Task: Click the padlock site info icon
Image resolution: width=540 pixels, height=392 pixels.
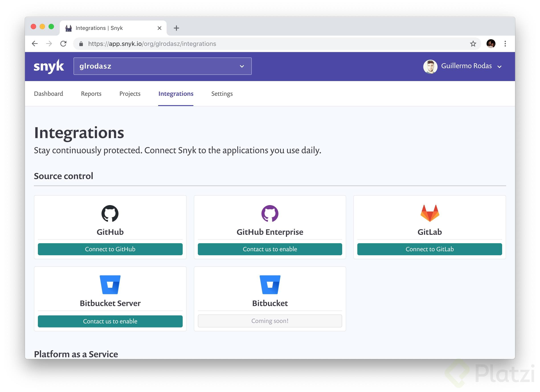Action: (81, 44)
